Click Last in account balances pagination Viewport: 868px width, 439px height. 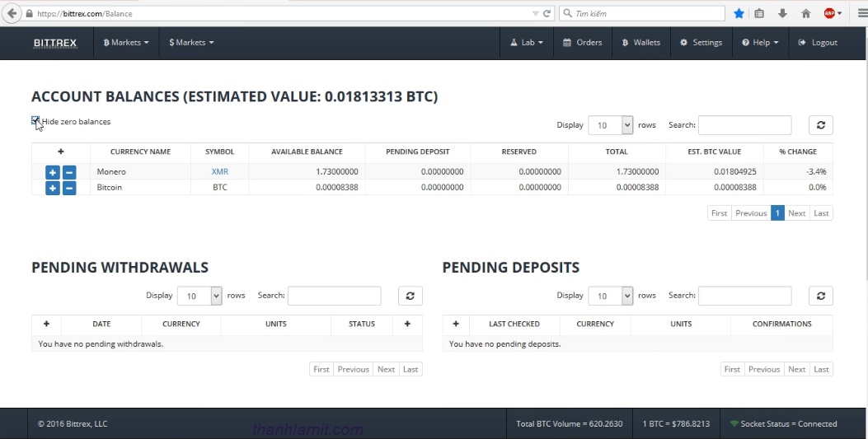822,213
